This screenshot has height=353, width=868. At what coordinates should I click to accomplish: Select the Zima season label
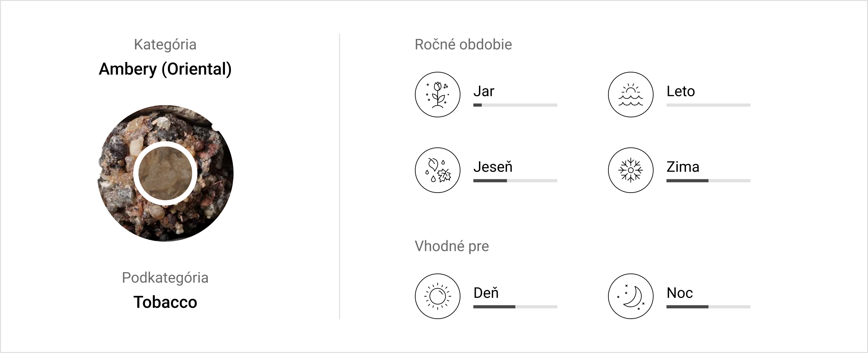click(683, 167)
